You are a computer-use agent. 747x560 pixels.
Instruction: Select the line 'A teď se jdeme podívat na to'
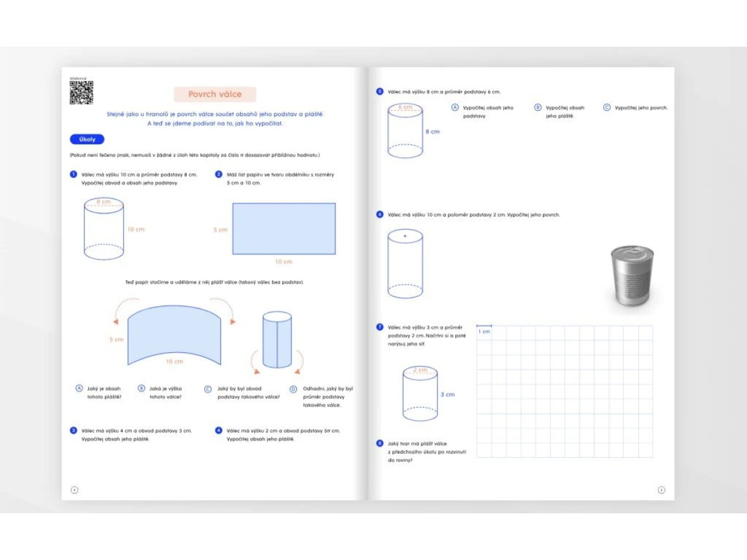pyautogui.click(x=215, y=123)
